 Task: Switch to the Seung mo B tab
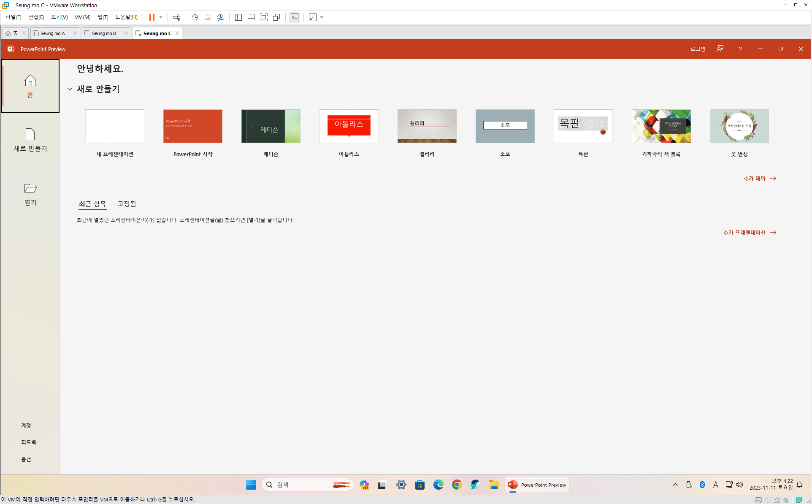[x=104, y=33]
